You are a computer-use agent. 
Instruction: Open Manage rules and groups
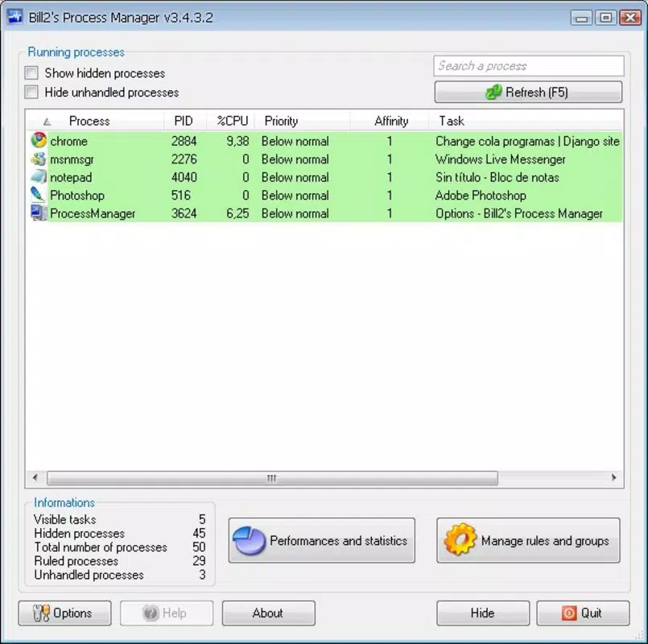point(528,540)
